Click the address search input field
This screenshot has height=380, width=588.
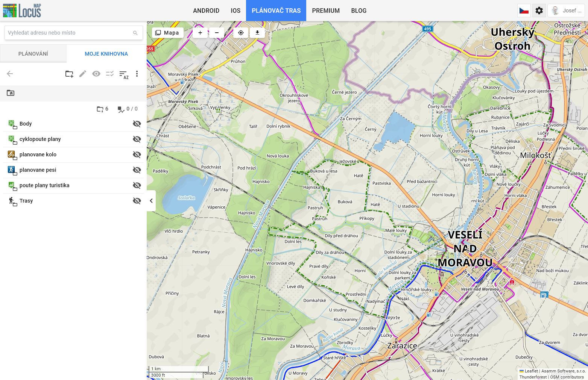[70, 33]
